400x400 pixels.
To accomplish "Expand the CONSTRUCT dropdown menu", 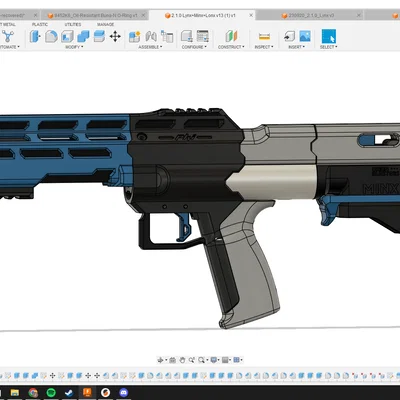I will [231, 47].
